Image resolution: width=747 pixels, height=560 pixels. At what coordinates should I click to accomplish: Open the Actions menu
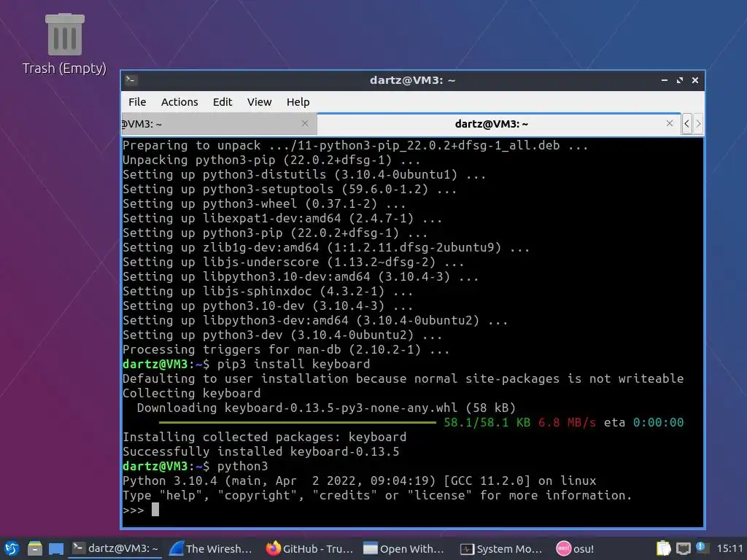pyautogui.click(x=179, y=102)
